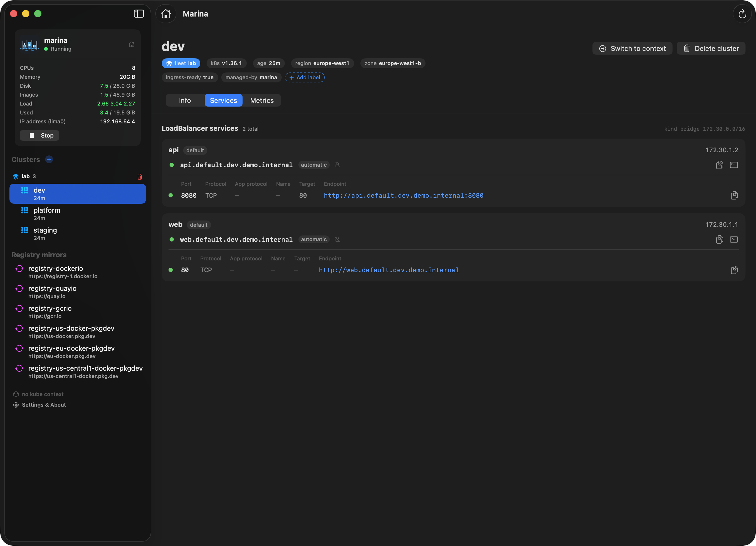Open the http://web.default.dev.demo.internal link
Image resolution: width=756 pixels, height=546 pixels.
tap(389, 270)
